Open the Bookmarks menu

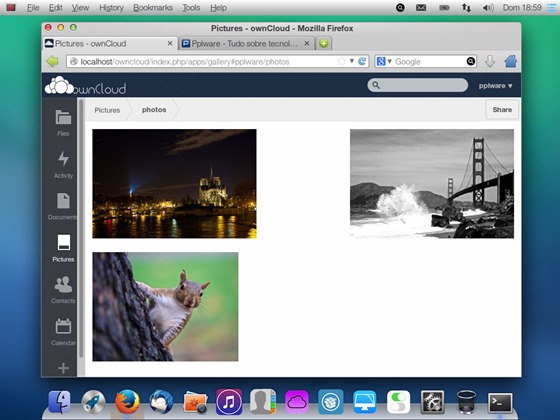(153, 8)
